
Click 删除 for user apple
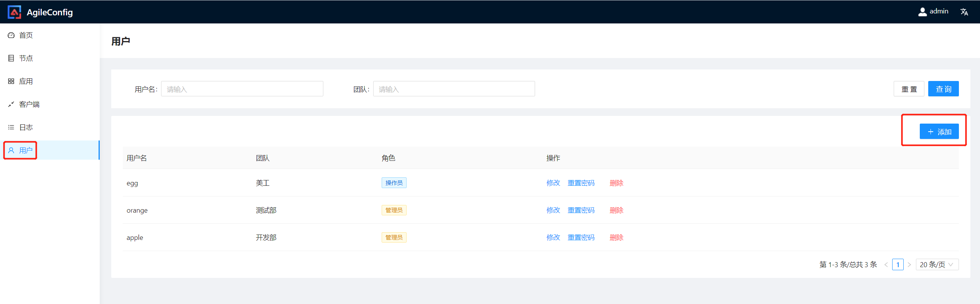coord(616,237)
